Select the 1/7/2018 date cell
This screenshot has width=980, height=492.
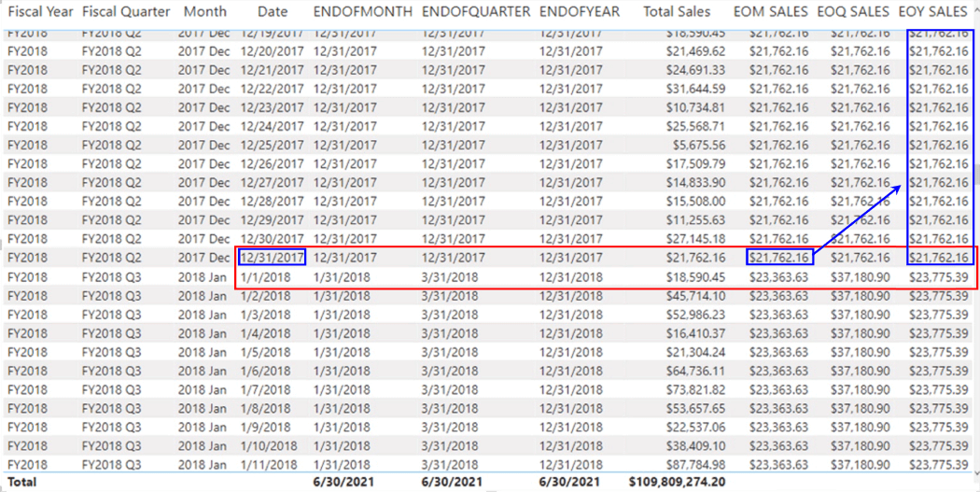[x=266, y=389]
